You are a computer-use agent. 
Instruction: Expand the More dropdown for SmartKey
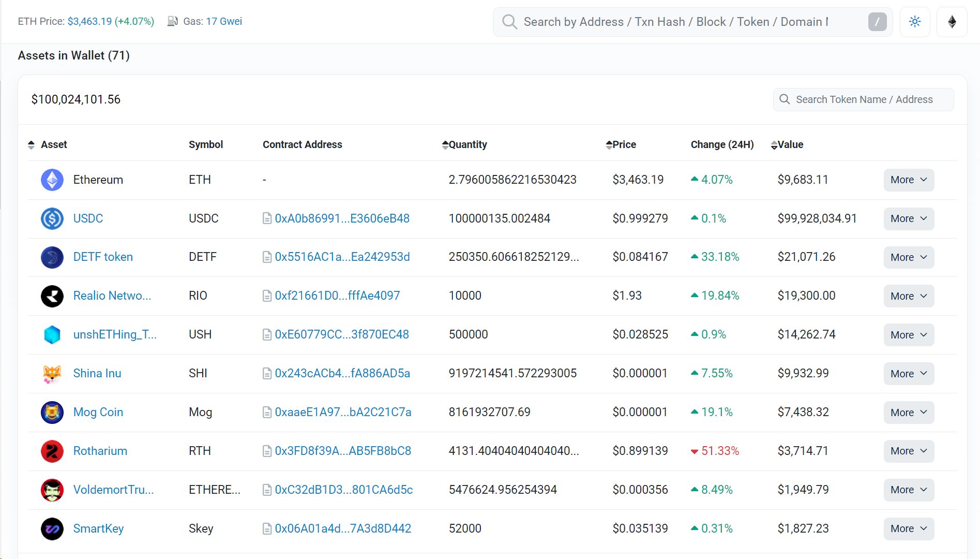pos(909,529)
